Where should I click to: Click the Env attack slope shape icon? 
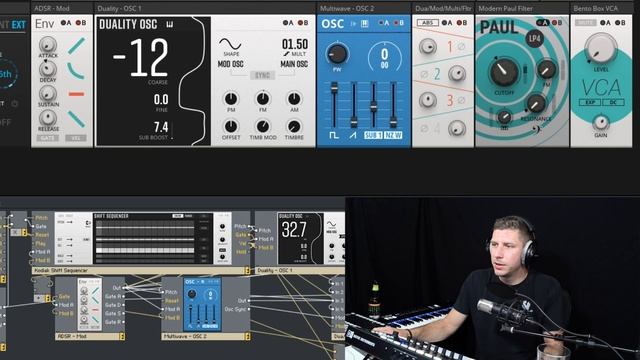76,46
